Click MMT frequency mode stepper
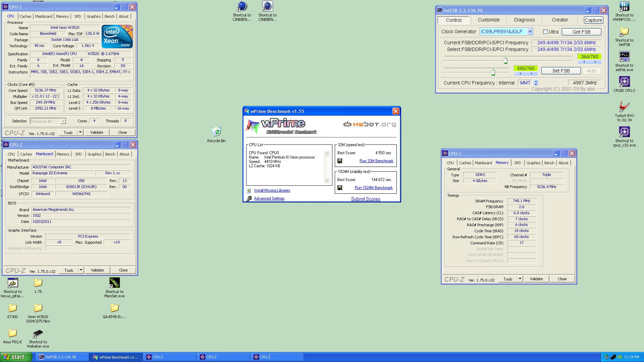The width and height of the screenshot is (644, 362). coord(536,83)
